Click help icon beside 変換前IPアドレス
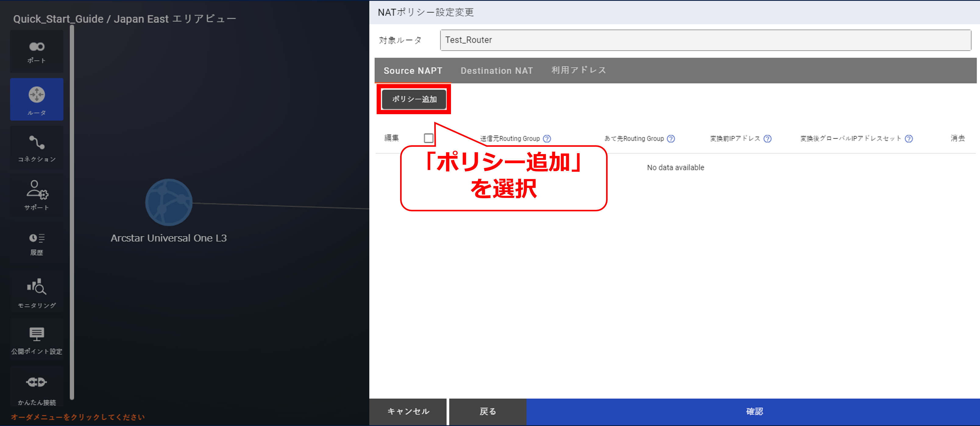 pyautogui.click(x=767, y=139)
